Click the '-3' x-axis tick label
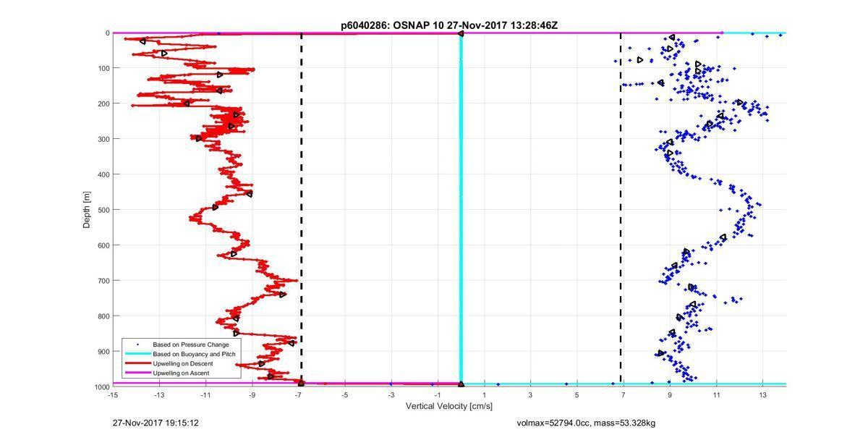This screenshot has width=868, height=435. (x=391, y=395)
